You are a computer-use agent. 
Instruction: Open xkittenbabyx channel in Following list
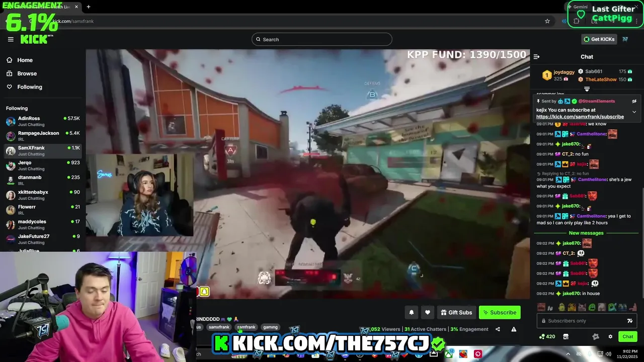coord(43,195)
